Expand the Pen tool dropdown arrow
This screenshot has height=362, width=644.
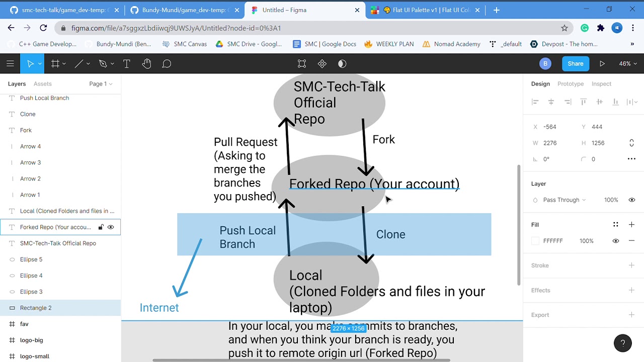112,64
